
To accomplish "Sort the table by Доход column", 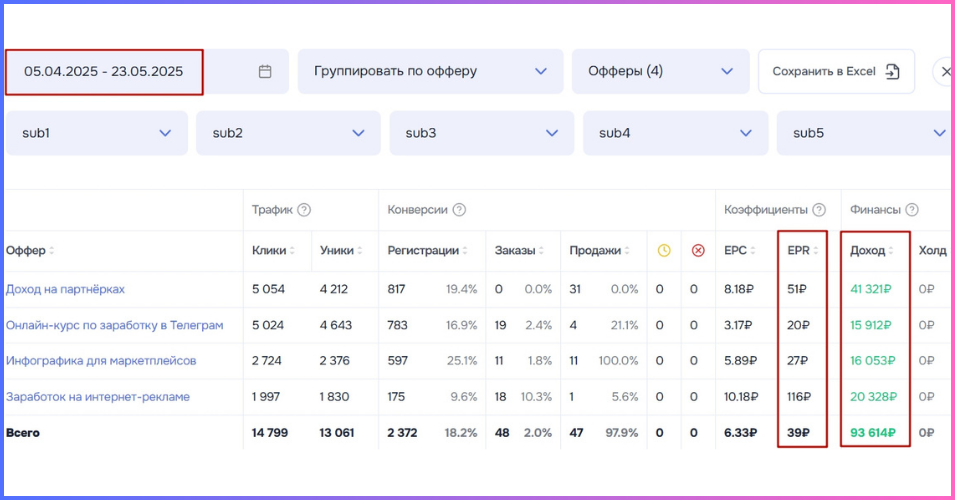I will [872, 250].
